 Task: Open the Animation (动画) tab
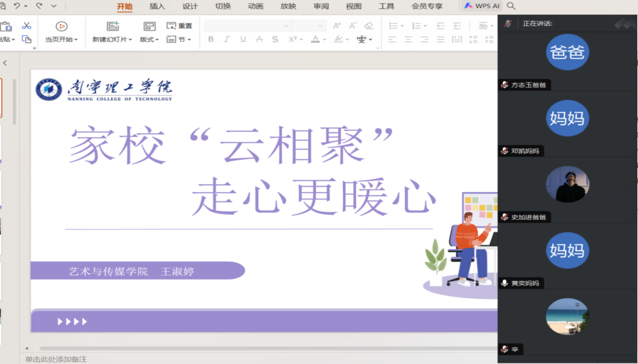(x=255, y=7)
